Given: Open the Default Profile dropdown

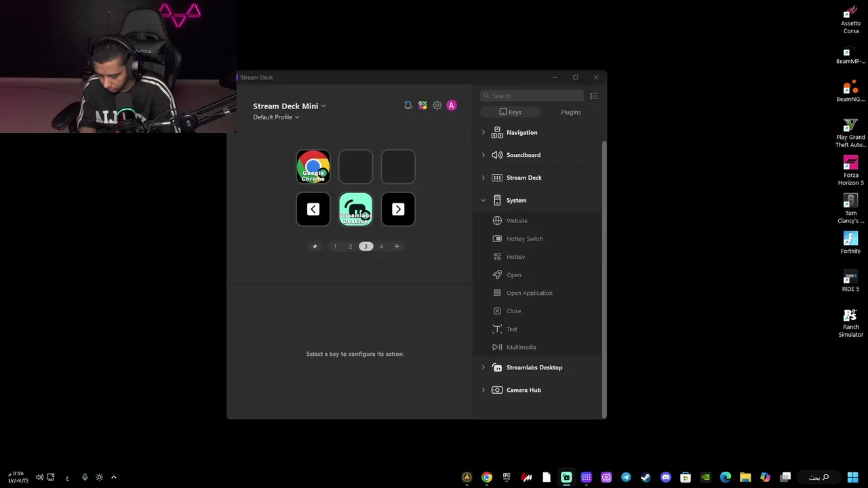Looking at the screenshot, I should click(276, 117).
